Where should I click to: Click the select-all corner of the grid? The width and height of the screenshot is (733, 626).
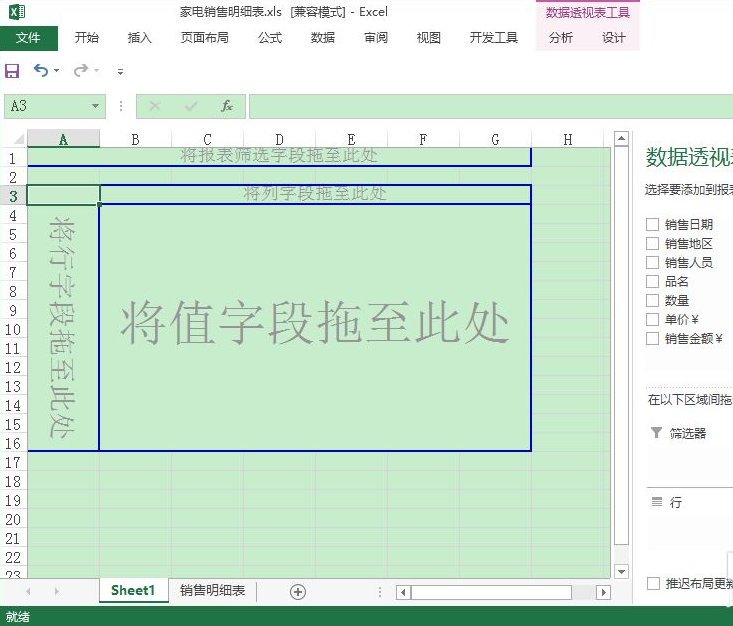click(14, 139)
